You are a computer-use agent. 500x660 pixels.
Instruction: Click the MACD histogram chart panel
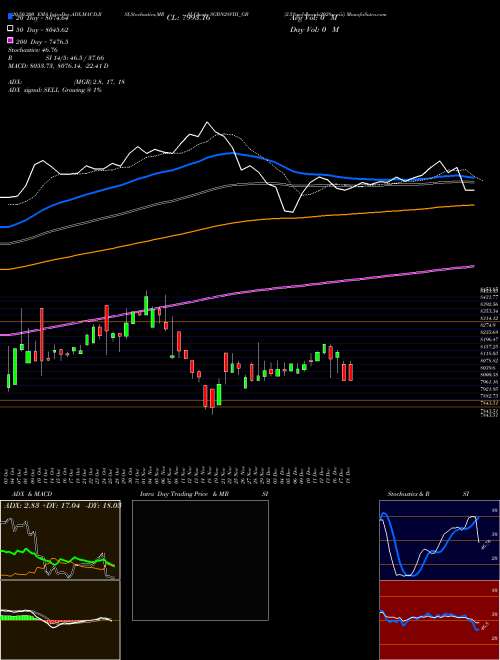tap(60, 620)
